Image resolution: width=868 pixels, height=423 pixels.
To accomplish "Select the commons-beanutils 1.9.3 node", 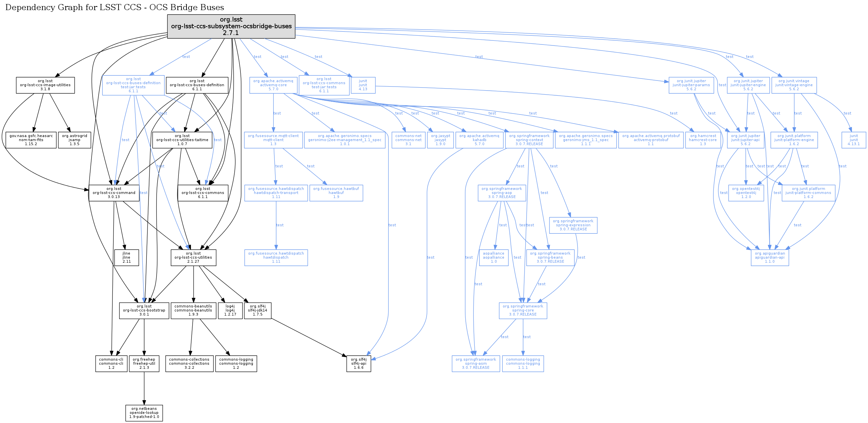I will (x=193, y=311).
